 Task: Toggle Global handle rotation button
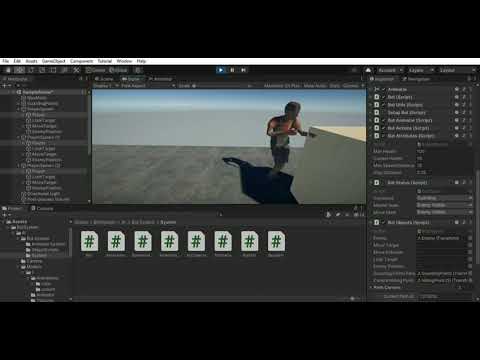(x=118, y=70)
